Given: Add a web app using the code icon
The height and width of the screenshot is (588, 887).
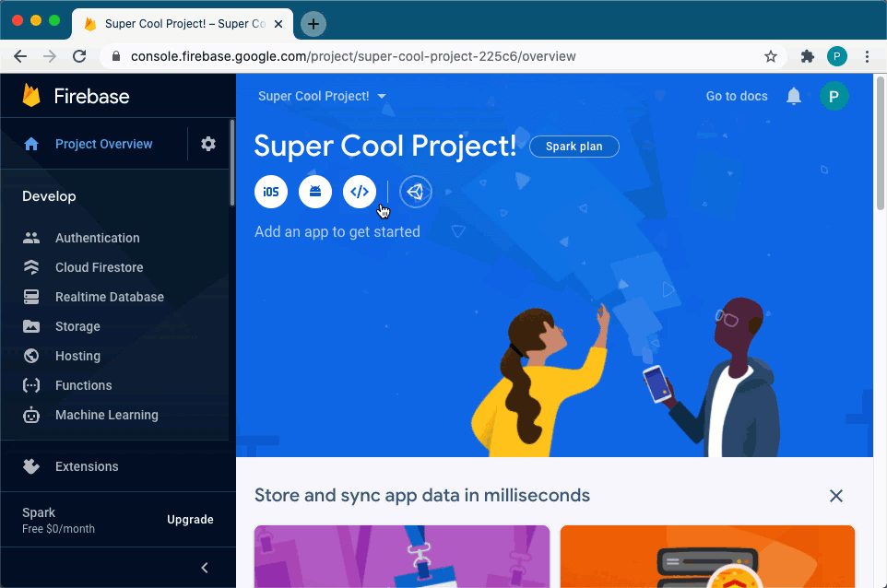Looking at the screenshot, I should (x=360, y=192).
